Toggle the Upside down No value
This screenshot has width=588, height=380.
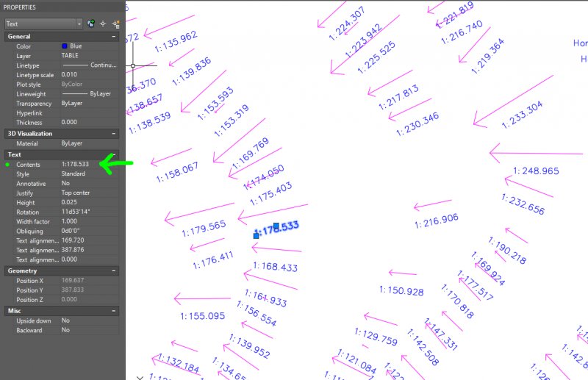[65, 320]
